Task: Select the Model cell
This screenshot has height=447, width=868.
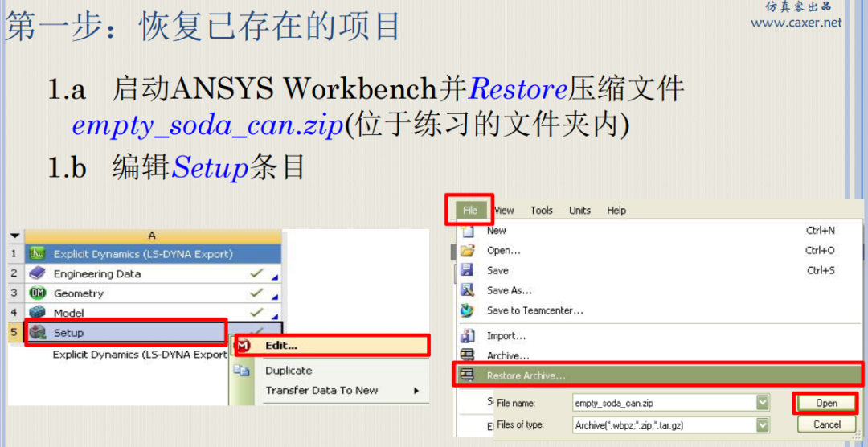Action: 153,313
